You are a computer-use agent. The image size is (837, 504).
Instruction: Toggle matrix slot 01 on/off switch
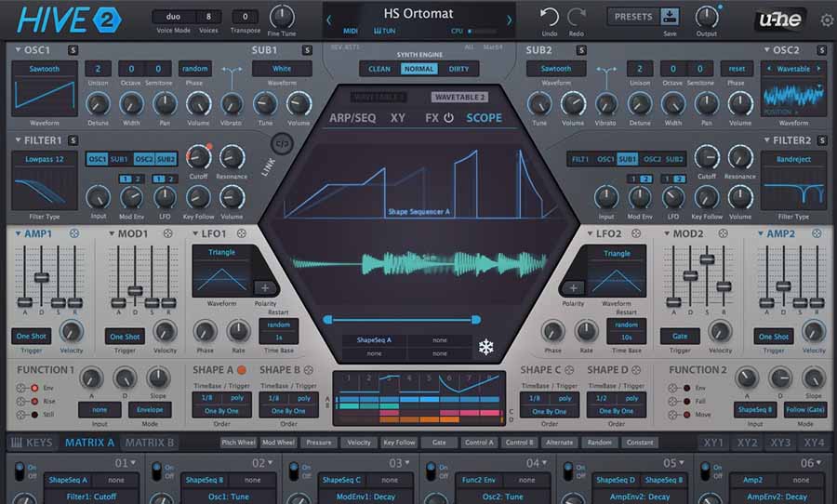[x=20, y=471]
